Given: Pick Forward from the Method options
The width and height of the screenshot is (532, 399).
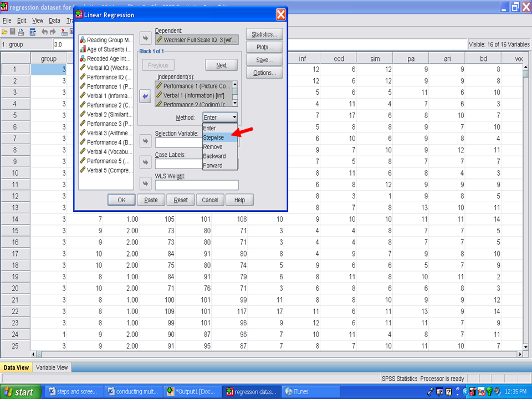Looking at the screenshot, I should coord(213,165).
